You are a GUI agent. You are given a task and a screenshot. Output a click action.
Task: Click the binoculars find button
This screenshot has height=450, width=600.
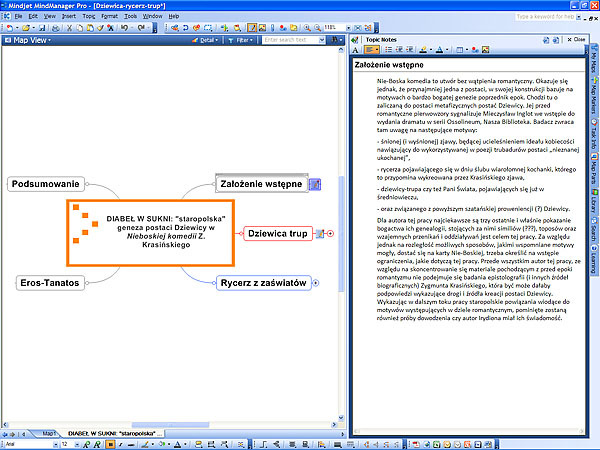(x=334, y=40)
